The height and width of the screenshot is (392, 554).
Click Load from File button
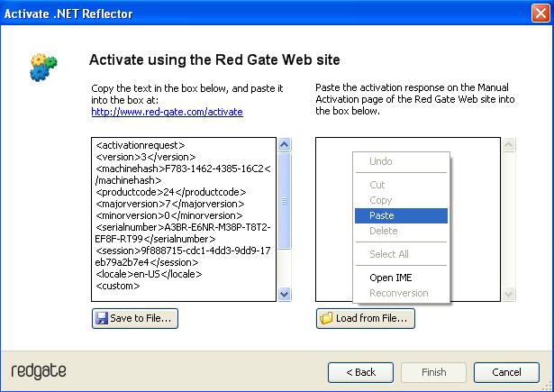click(x=366, y=318)
